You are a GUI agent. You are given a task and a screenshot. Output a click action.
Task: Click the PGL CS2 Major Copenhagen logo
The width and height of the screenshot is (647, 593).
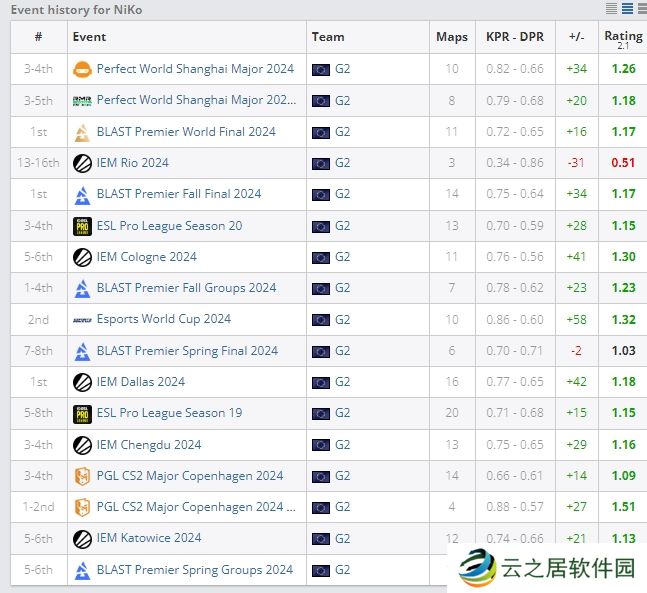click(82, 476)
